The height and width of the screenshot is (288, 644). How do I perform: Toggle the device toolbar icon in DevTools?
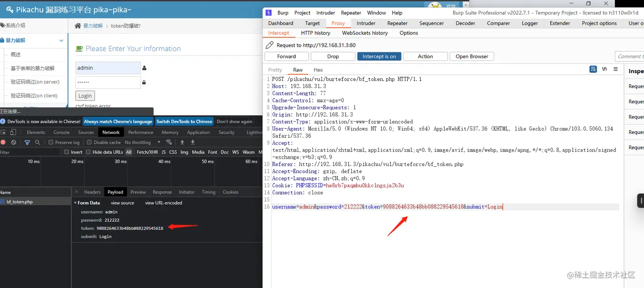(13, 132)
